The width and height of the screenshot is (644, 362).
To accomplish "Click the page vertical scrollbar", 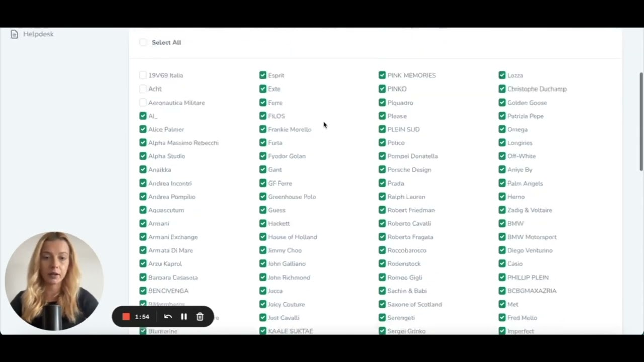I will 641,122.
